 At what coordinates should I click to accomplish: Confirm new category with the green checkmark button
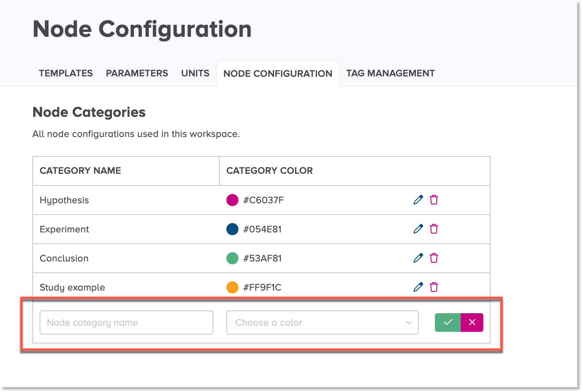pos(448,322)
